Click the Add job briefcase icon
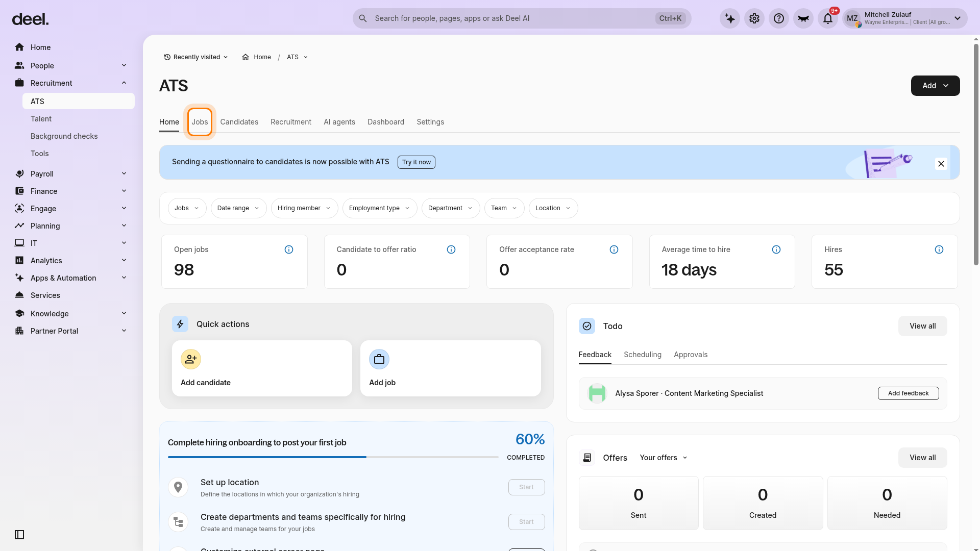980x551 pixels. coord(379,359)
